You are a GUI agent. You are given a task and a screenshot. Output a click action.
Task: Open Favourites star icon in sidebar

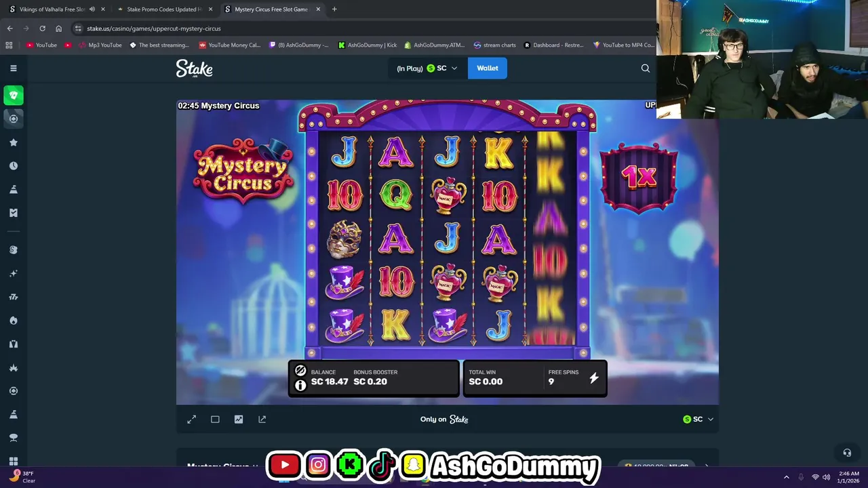point(13,142)
